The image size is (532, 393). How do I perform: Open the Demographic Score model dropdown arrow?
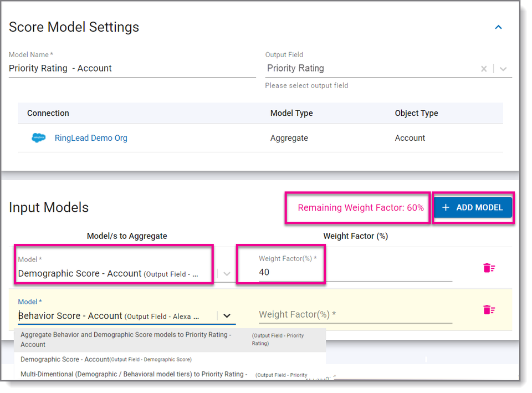[227, 273]
